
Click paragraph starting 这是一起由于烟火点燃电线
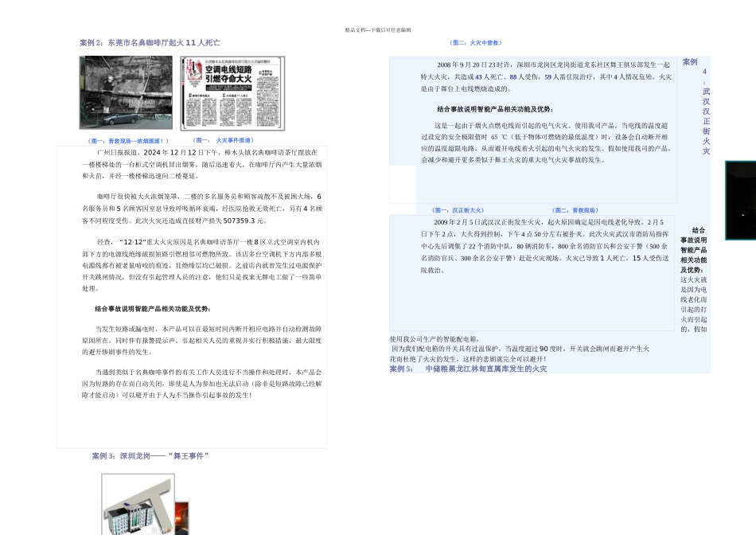point(546,143)
